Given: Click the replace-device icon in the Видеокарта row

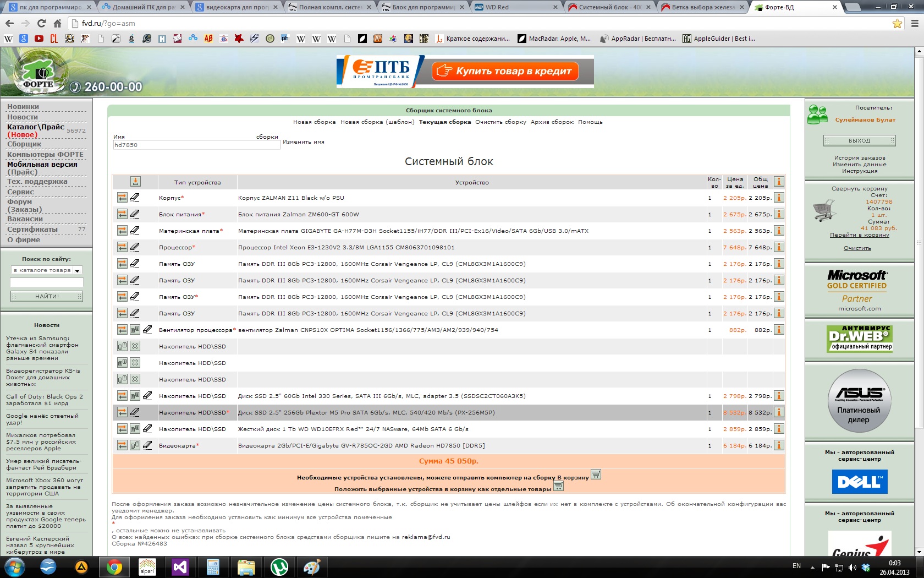Looking at the screenshot, I should 122,445.
